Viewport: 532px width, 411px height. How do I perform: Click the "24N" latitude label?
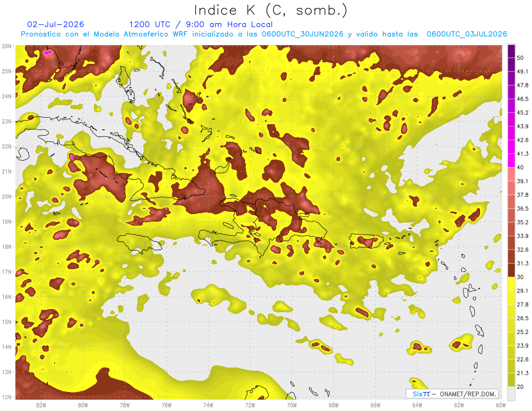tap(7, 96)
